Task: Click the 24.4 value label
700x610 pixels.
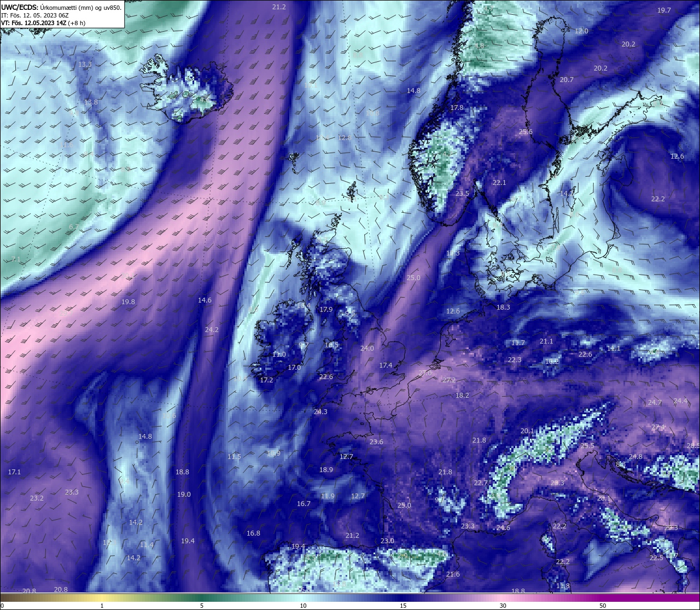Action: (680, 401)
